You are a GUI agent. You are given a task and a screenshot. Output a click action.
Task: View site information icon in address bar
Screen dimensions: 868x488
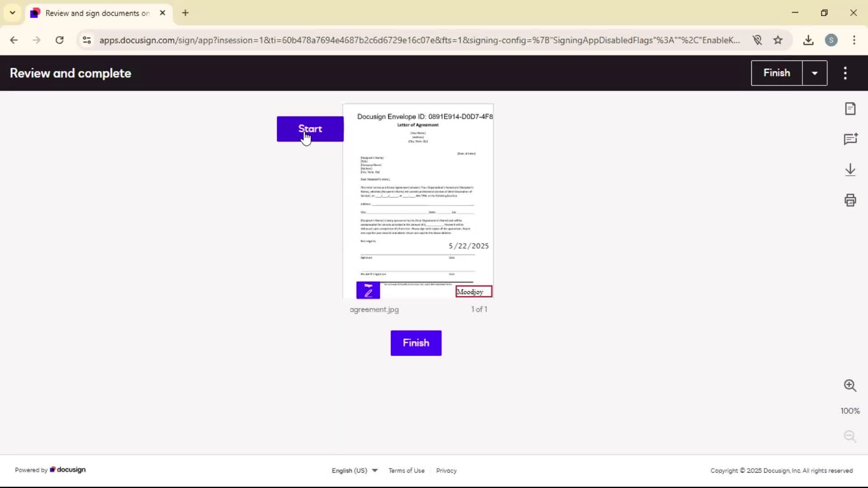87,40
